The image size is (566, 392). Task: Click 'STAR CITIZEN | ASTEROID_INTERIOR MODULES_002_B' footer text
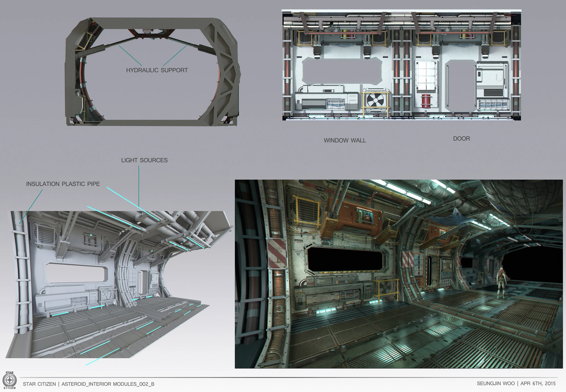coord(89,384)
